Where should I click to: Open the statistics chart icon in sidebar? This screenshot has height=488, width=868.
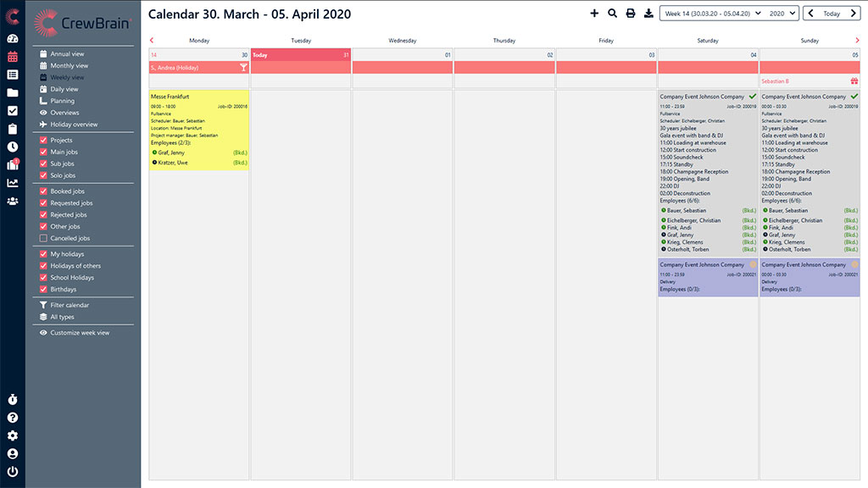(13, 183)
